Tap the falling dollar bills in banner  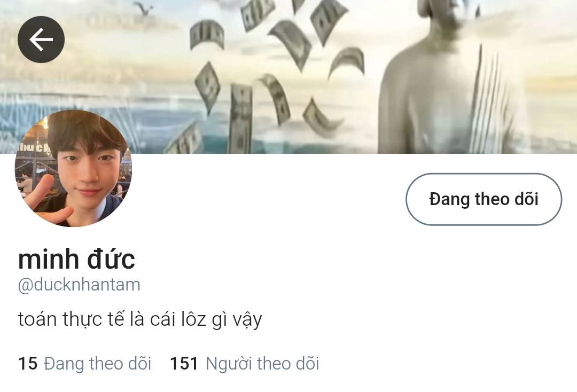[269, 74]
